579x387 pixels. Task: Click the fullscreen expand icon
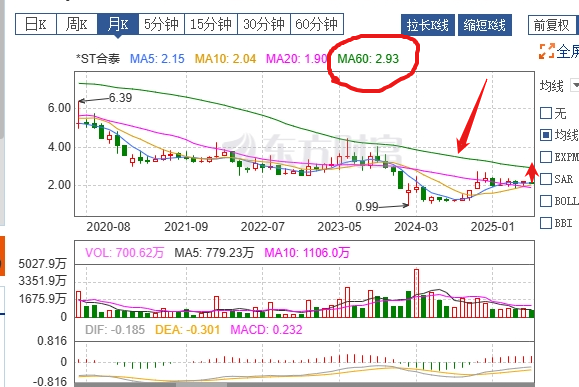547,51
